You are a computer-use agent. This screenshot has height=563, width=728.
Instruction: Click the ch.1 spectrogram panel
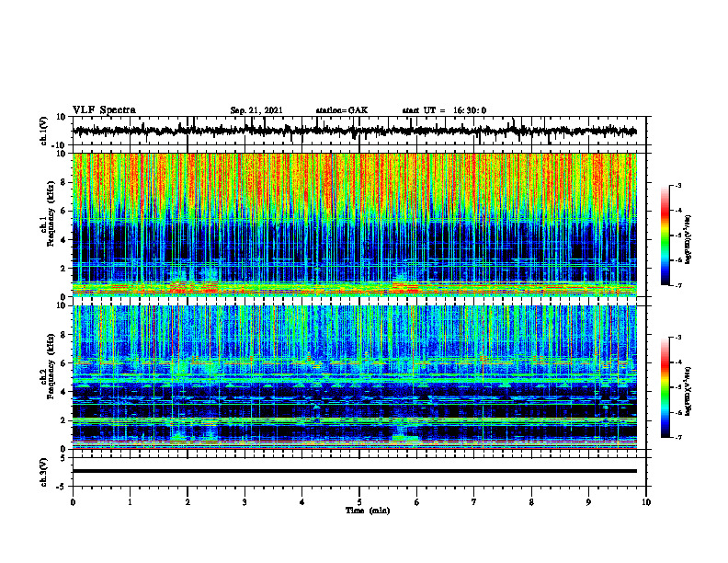pos(355,224)
